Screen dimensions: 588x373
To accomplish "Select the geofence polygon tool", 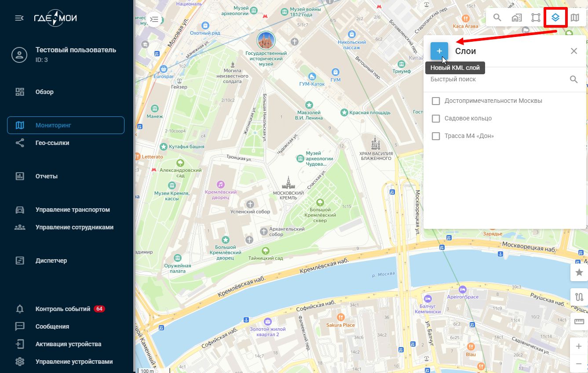I will click(536, 18).
